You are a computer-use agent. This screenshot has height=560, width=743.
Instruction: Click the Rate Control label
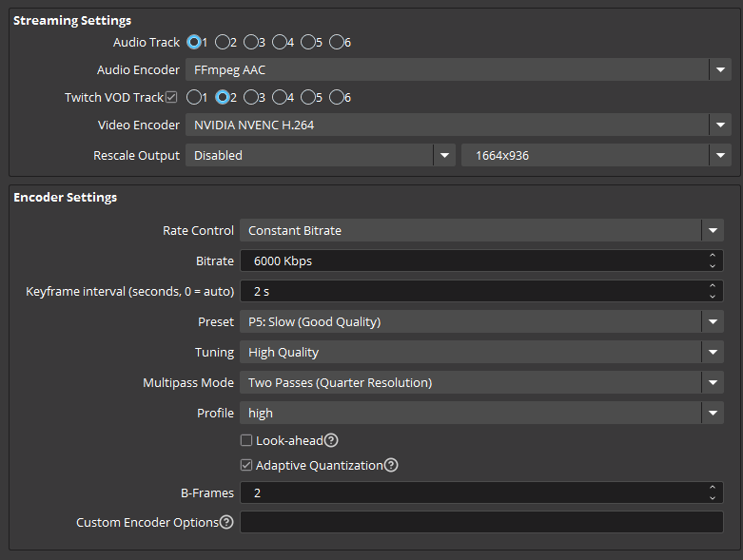[198, 230]
